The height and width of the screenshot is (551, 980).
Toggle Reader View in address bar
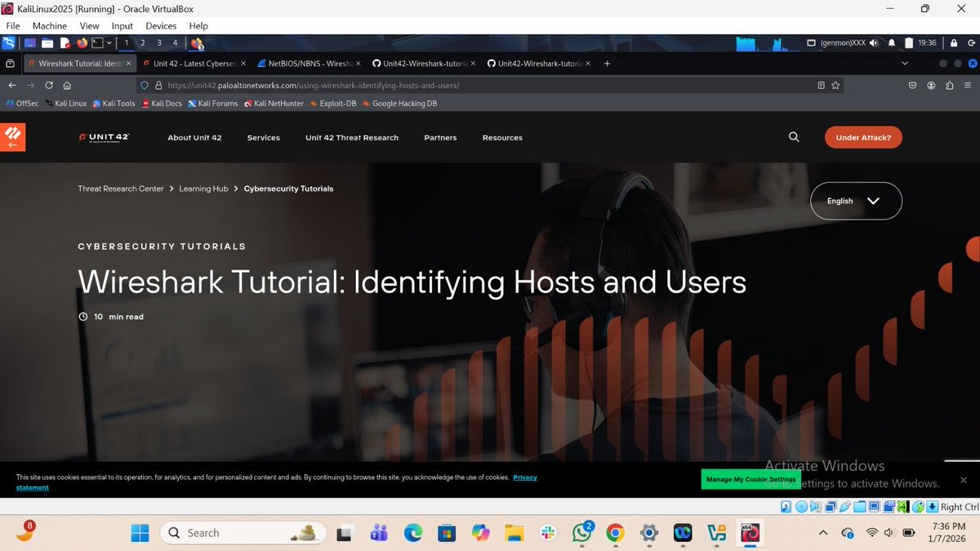coord(821,85)
